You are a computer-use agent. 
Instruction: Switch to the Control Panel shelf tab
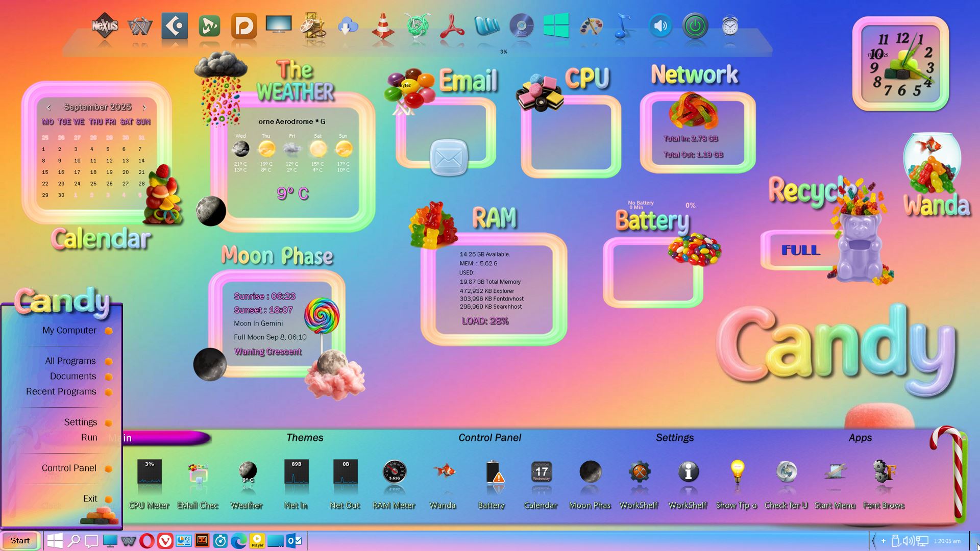click(x=489, y=438)
